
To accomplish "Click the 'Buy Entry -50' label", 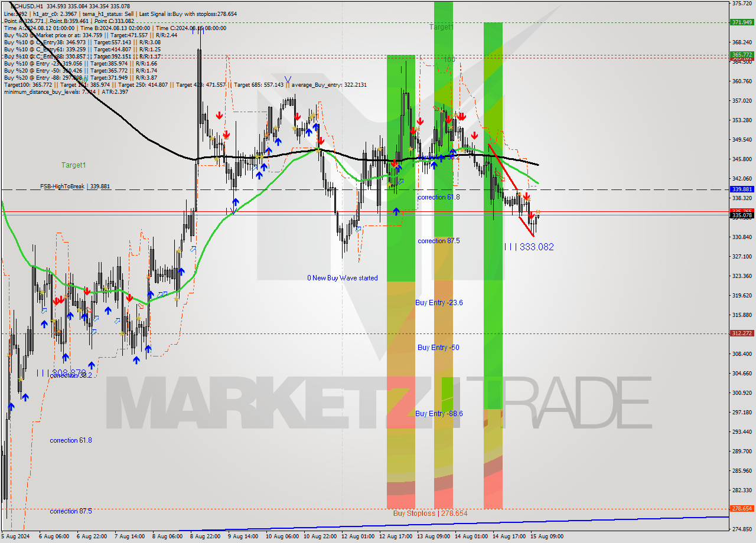I will click(x=438, y=348).
